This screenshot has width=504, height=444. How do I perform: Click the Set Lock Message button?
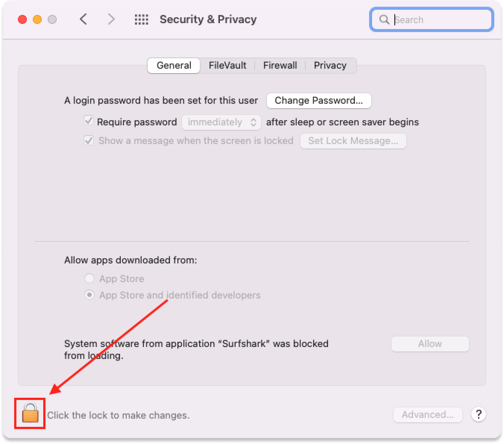click(x=353, y=141)
